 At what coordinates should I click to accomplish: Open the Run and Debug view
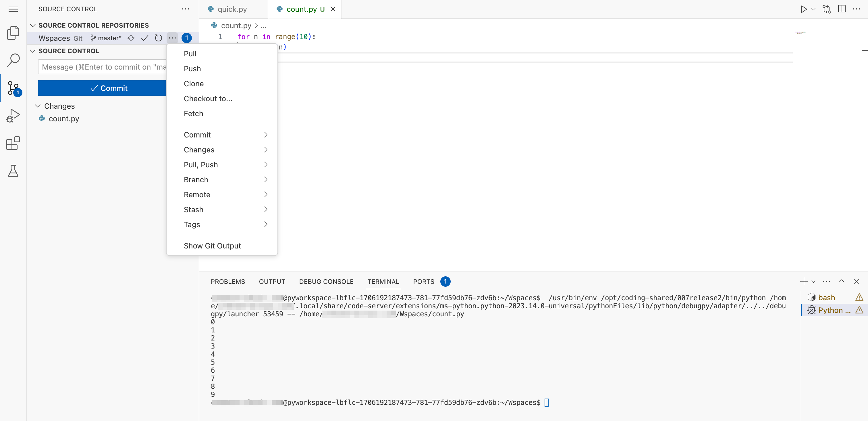(x=13, y=116)
